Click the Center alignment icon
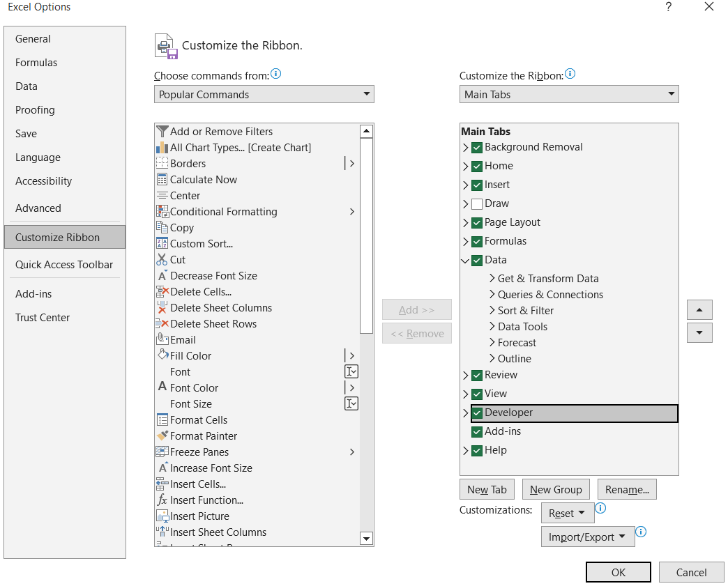The height and width of the screenshot is (586, 728). point(162,195)
